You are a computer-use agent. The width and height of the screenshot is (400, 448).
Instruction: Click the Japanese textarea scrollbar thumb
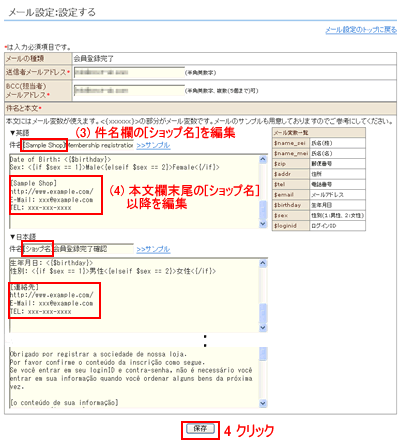click(263, 313)
